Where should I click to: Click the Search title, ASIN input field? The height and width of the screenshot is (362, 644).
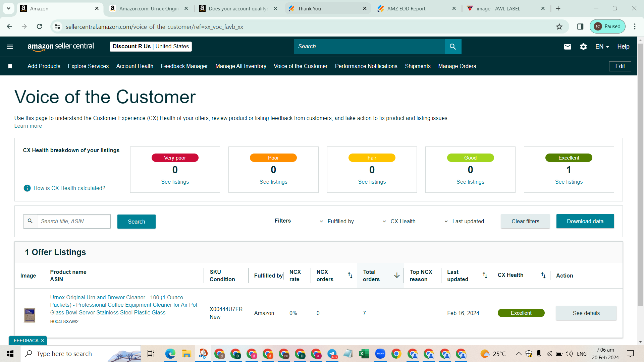73,221
